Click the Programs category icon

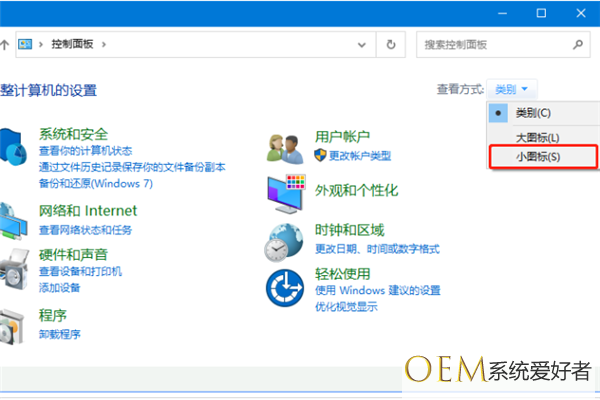point(14,323)
